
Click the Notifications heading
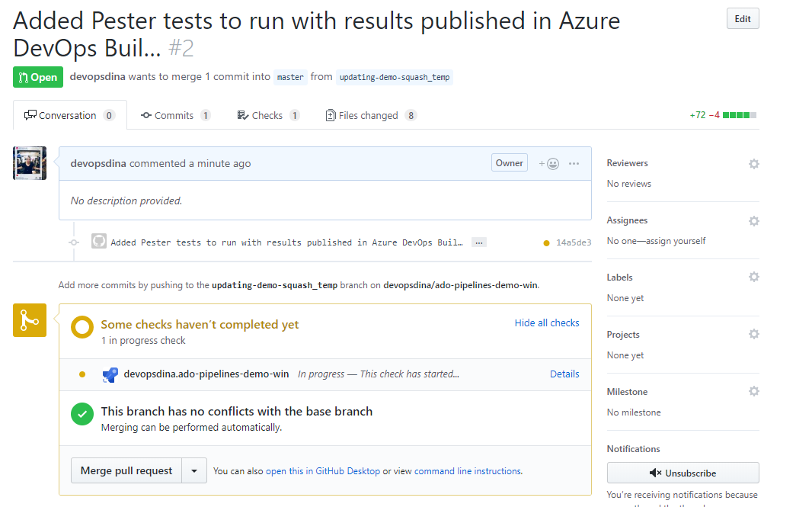click(633, 449)
